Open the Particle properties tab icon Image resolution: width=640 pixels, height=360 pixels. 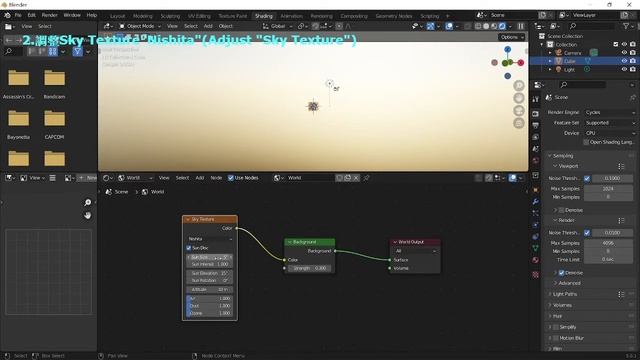[x=536, y=213]
